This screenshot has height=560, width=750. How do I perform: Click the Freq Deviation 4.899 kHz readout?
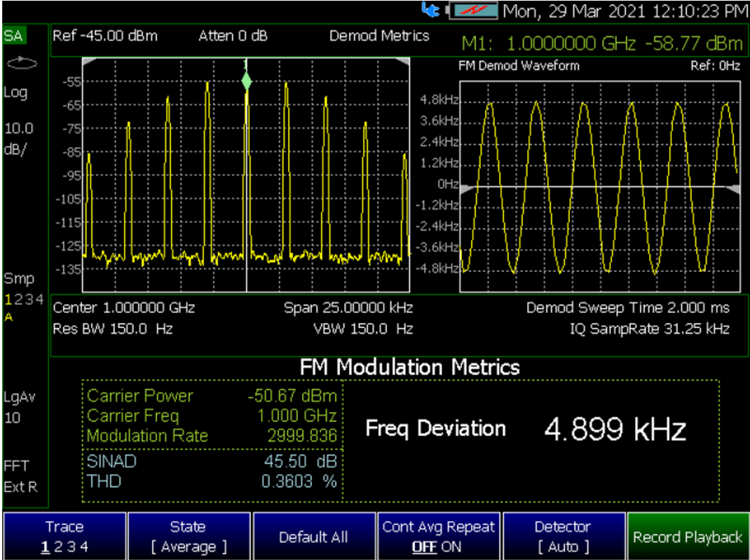click(526, 429)
